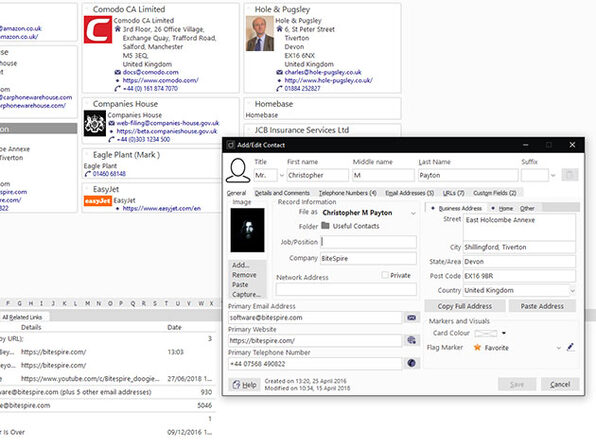
Task: Open the http://www.hole-pugsley.co.uk/ link
Action: pyautogui.click(x=328, y=80)
